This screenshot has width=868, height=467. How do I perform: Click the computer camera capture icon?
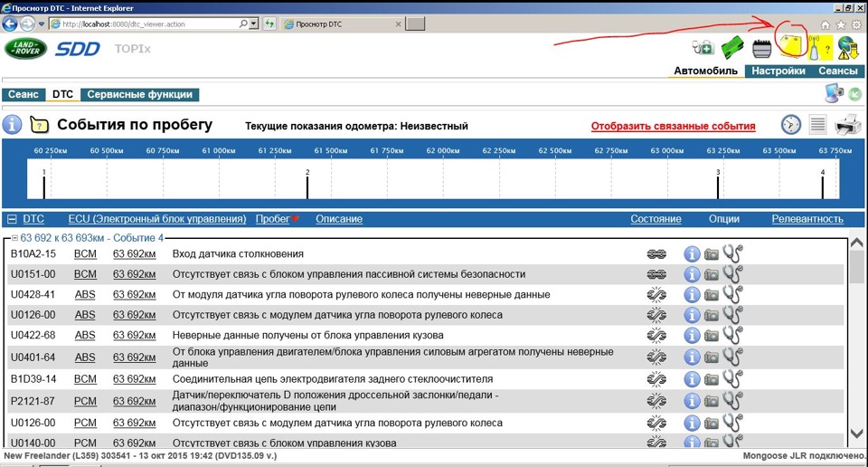(834, 93)
